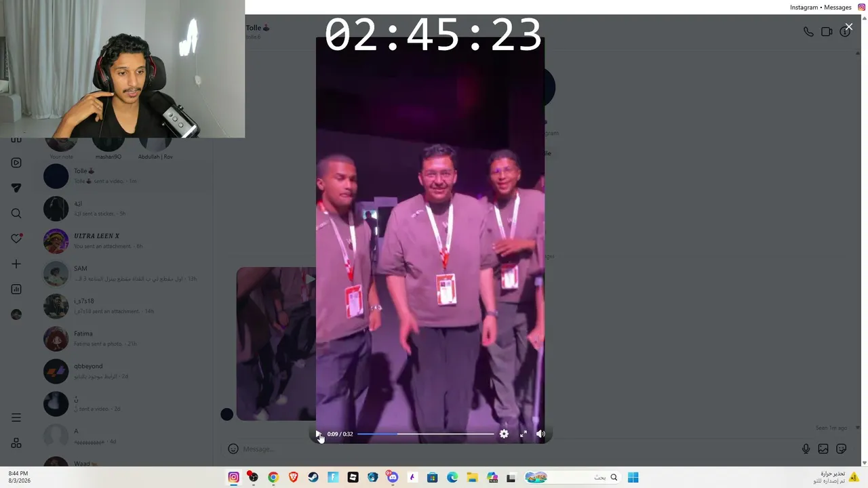This screenshot has width=868, height=488.
Task: Open the dashboard chart icon
Action: tap(16, 289)
